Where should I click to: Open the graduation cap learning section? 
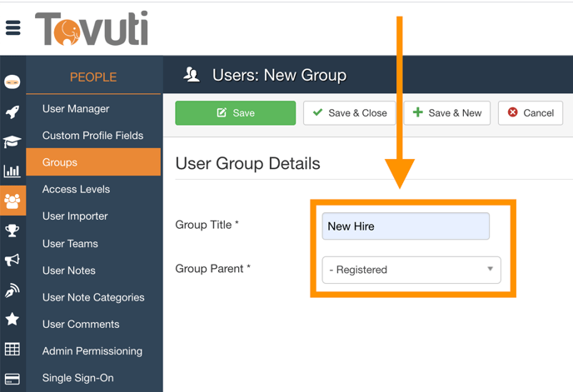coord(12,141)
